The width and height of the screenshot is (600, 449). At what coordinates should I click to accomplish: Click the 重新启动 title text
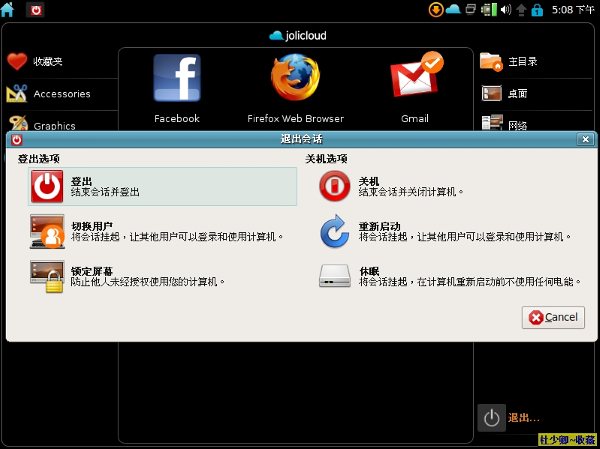380,226
